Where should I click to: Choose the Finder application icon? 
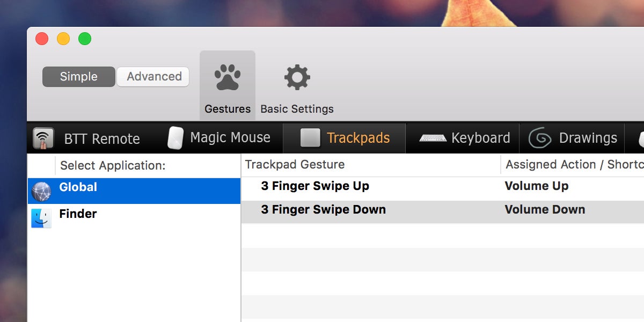pos(41,218)
